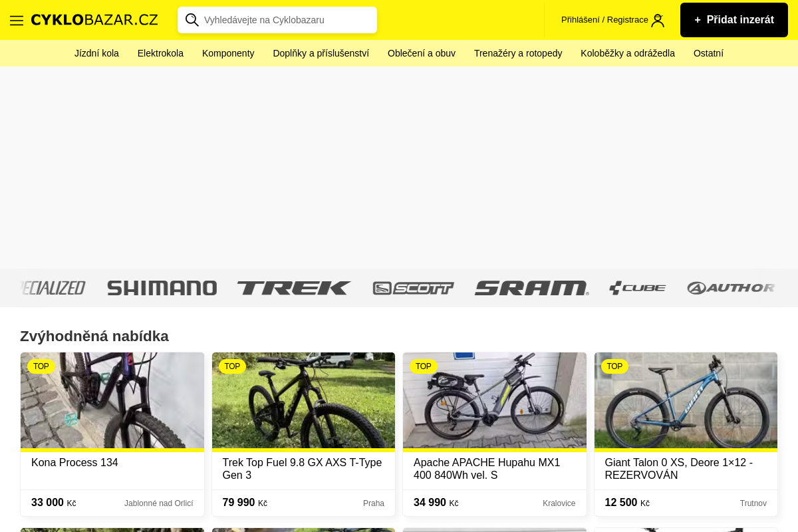798x532 pixels.
Task: Open the SRAM brand logo
Action: 531,288
